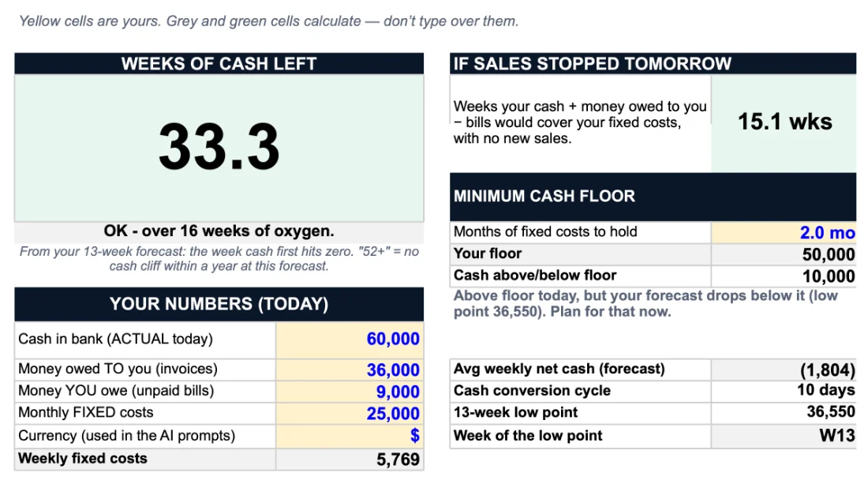Click the 'Week of the low point' label
Screen dimensions: 868x484
[x=528, y=435]
